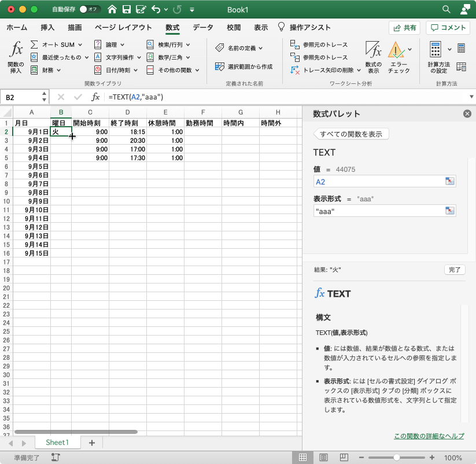Switch to Page Layout view icon

(323, 457)
